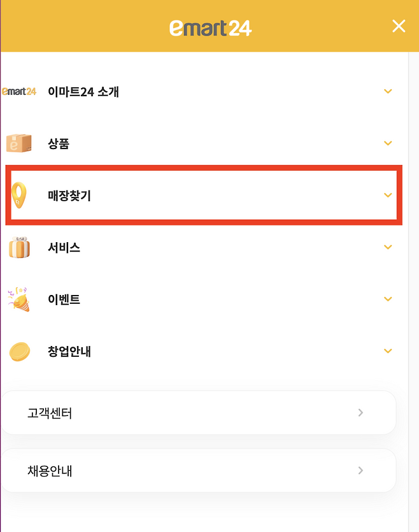Click the gift box service icon
The image size is (419, 532).
[x=19, y=247]
